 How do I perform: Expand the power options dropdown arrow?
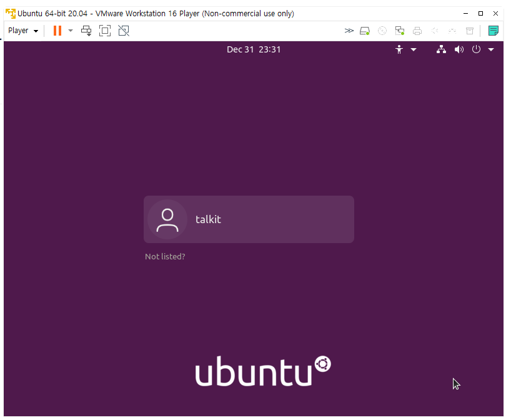pos(71,31)
